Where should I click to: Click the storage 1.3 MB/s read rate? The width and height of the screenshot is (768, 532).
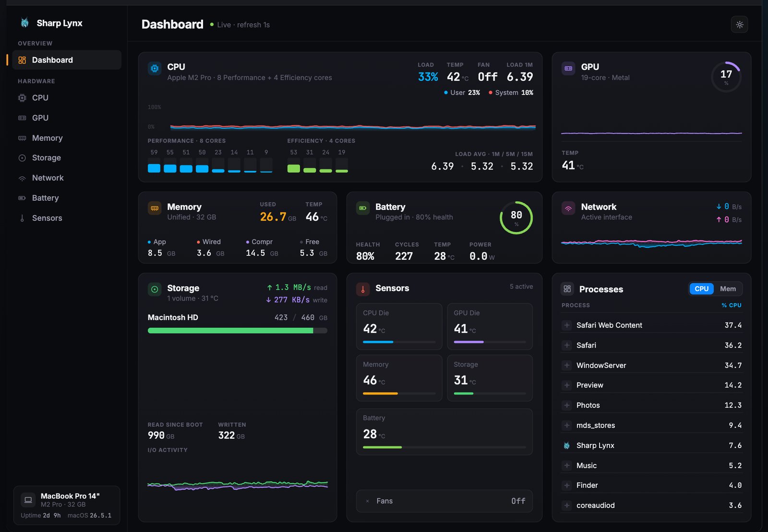pyautogui.click(x=297, y=288)
